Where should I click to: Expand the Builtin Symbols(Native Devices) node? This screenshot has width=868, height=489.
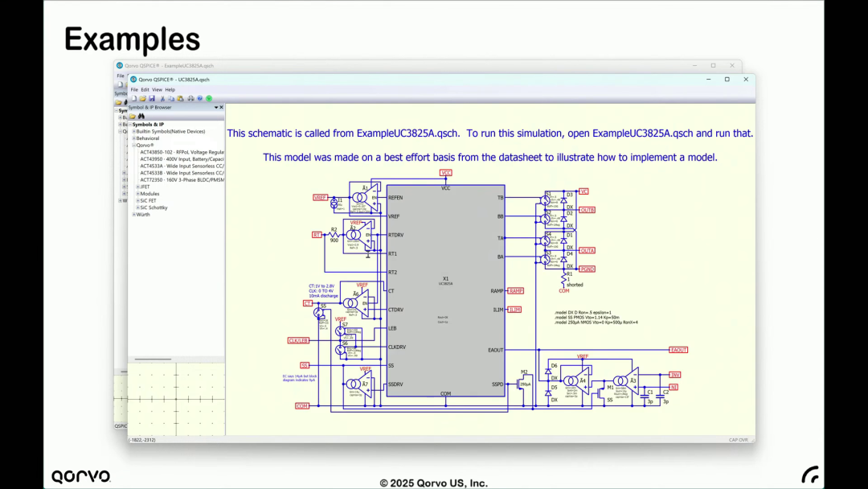coord(134,132)
